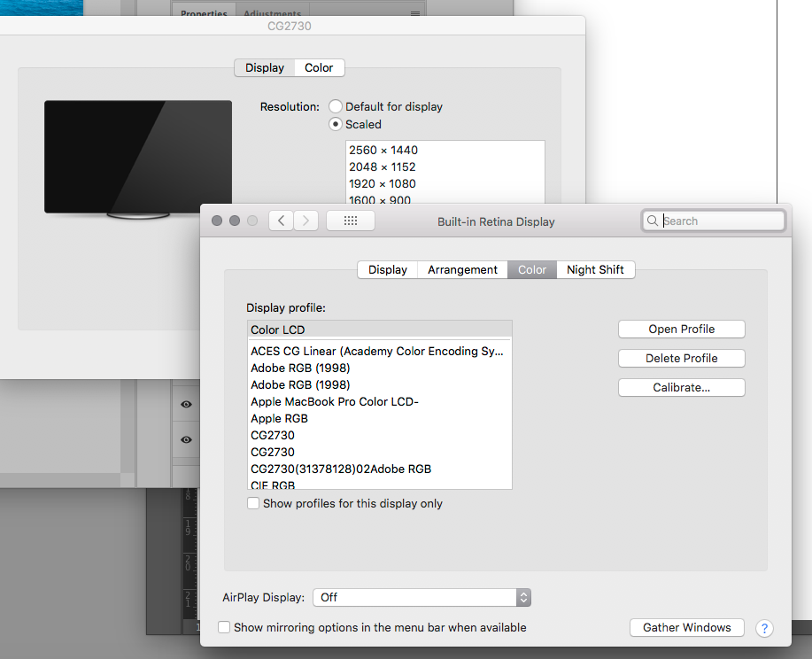Select the Color LCD display profile

coord(380,329)
